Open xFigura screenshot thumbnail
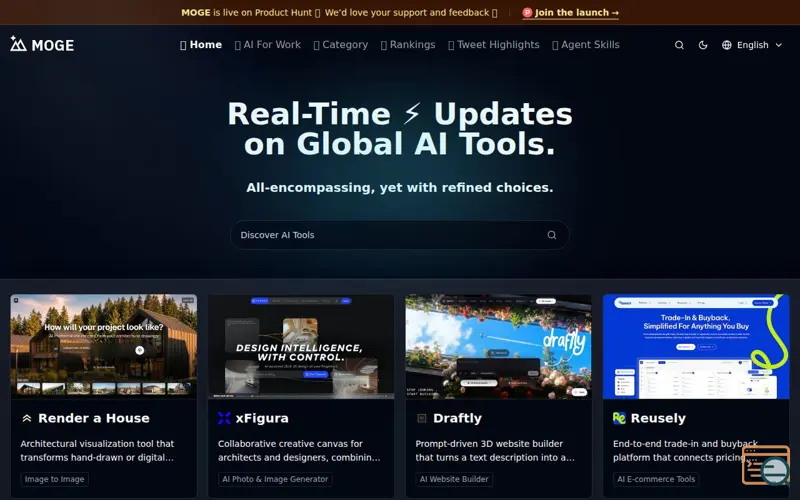Image resolution: width=800 pixels, height=500 pixels. [301, 346]
